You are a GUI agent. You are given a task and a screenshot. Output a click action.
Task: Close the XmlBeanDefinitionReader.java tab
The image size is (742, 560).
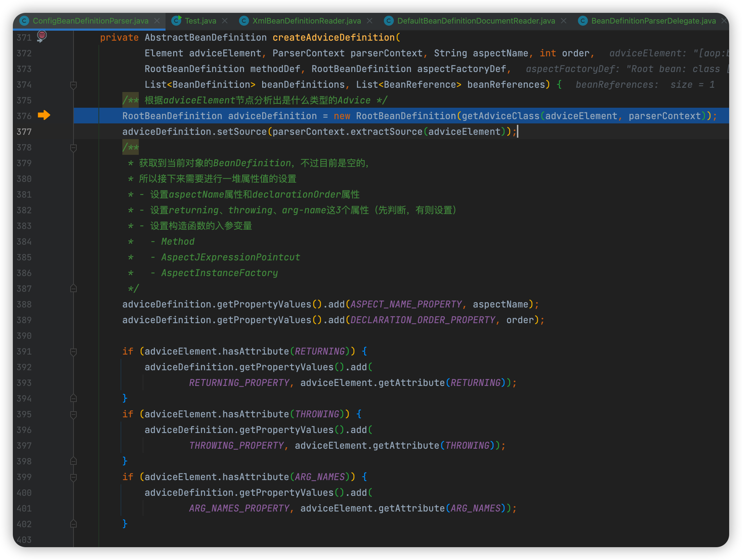tap(370, 21)
